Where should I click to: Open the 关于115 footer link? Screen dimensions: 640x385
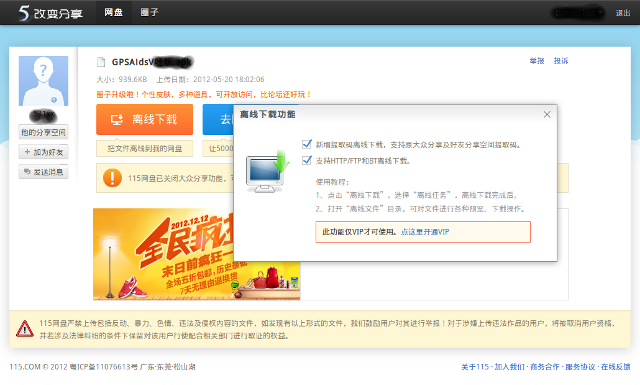point(475,367)
